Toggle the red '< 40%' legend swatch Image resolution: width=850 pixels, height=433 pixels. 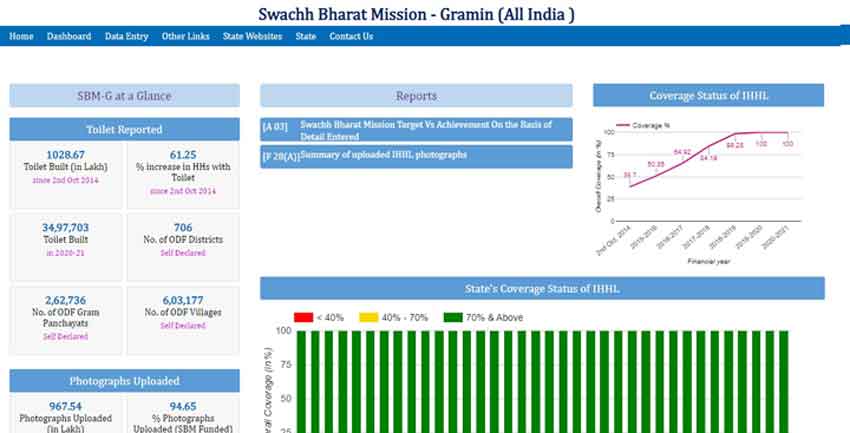[x=304, y=318]
